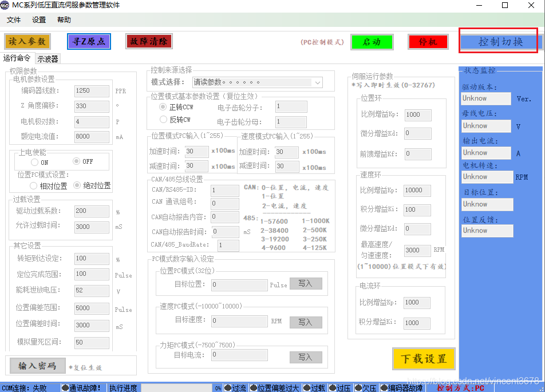
Task: Click the 控制切换 button
Action: pos(500,42)
